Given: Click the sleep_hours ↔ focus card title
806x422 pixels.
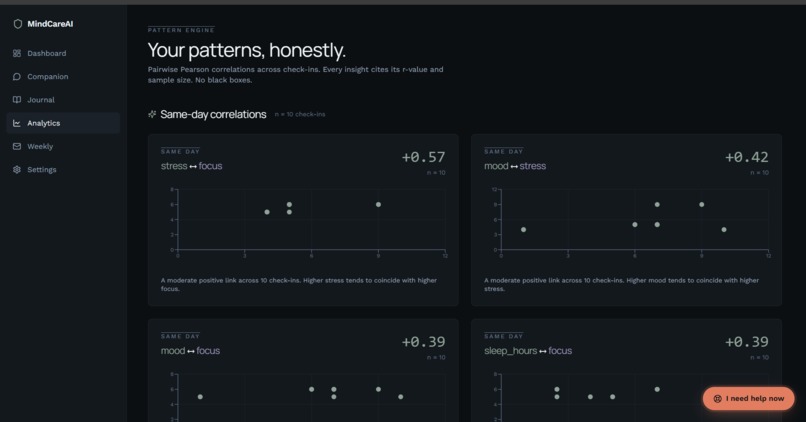Looking at the screenshot, I should point(528,351).
